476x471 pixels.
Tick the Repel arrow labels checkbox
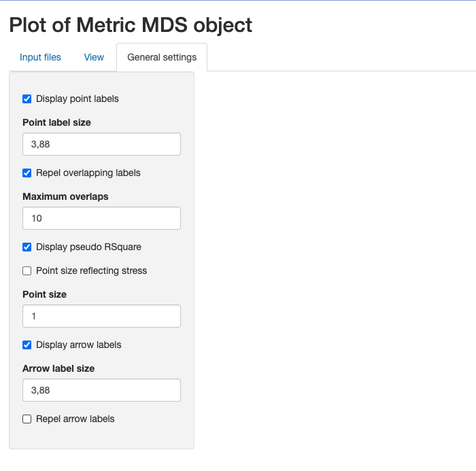27,419
